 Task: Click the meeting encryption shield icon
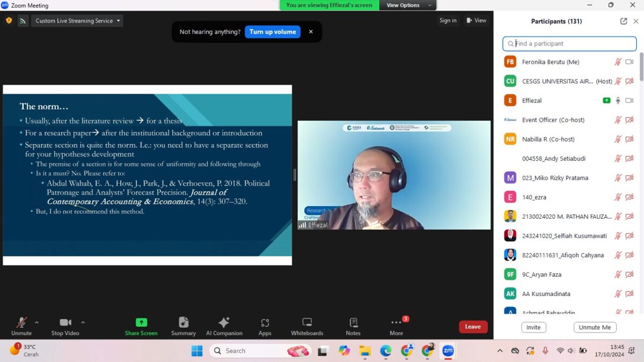(x=9, y=20)
